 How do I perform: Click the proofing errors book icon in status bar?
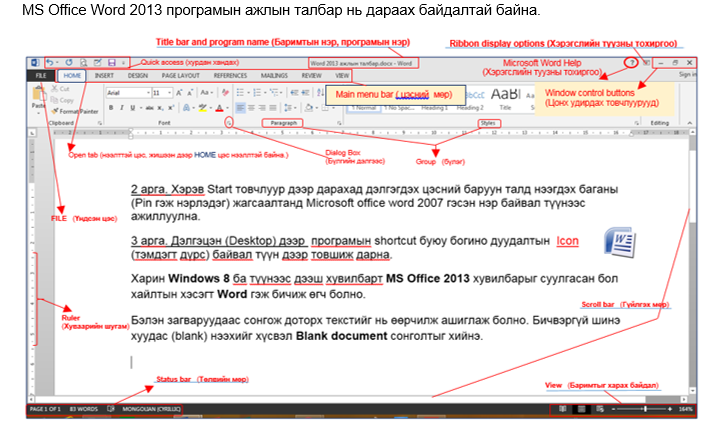click(x=111, y=409)
